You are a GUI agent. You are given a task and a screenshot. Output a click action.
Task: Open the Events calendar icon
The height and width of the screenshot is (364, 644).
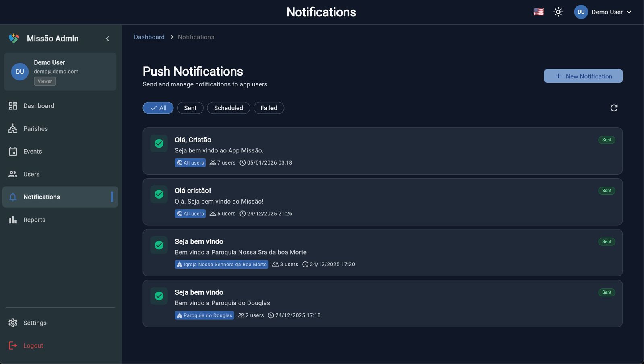[12, 151]
